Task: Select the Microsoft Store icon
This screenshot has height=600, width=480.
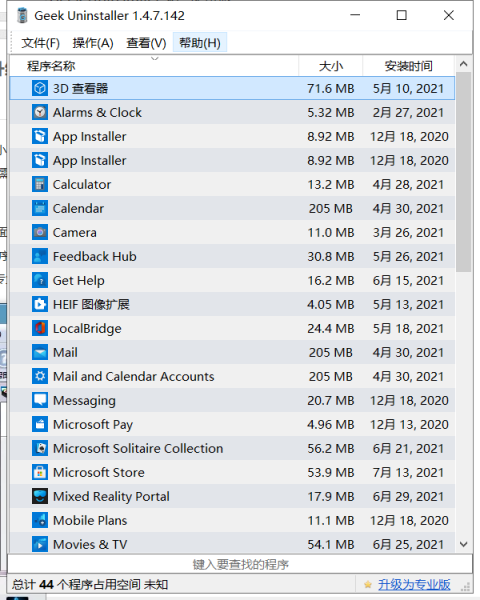Action: click(40, 472)
